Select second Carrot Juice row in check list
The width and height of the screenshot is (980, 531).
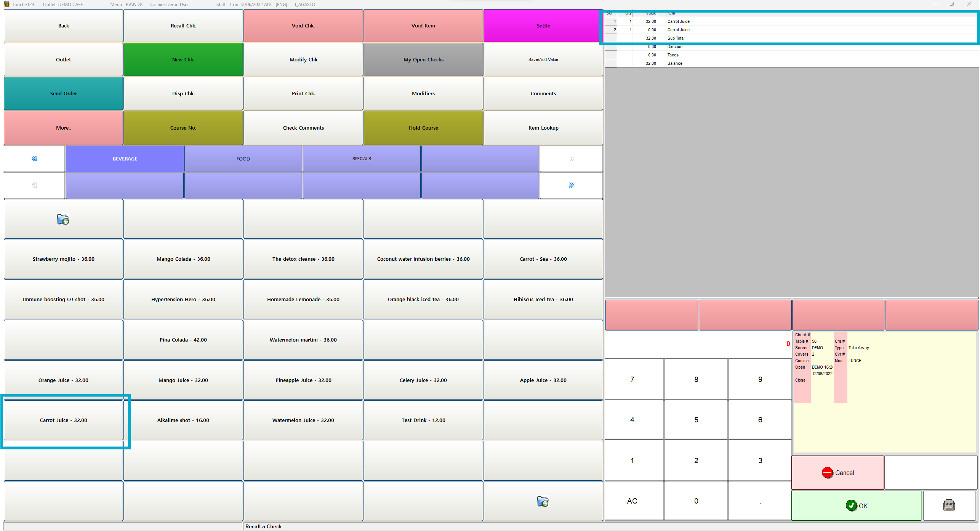678,30
